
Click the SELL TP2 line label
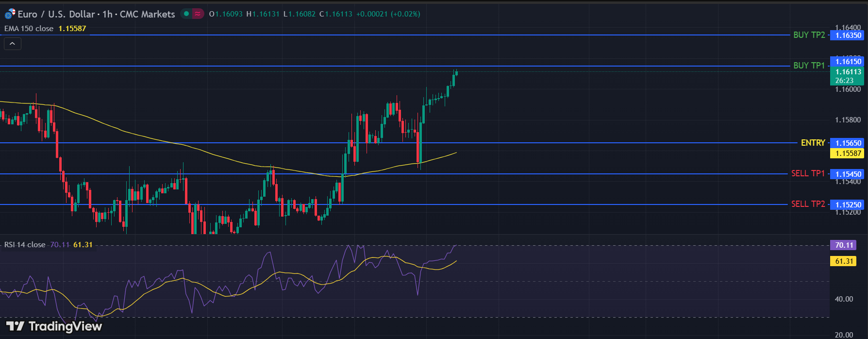808,204
